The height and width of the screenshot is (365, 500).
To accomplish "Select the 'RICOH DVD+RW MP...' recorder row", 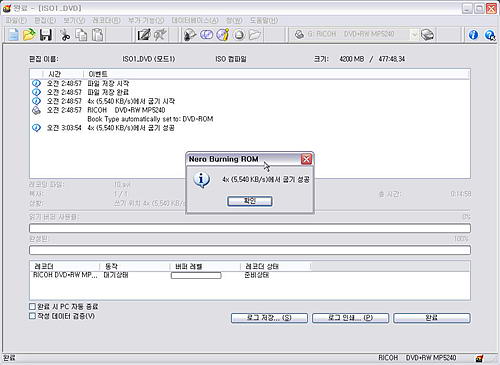I will (x=250, y=275).
